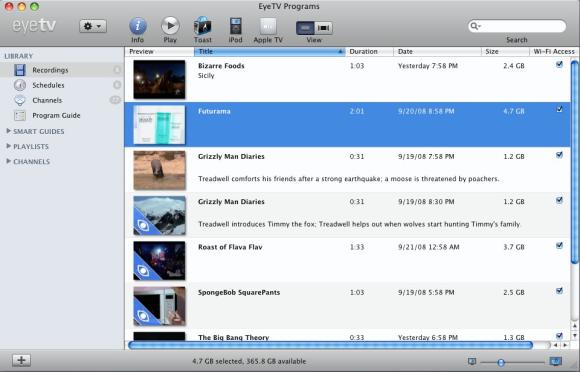Viewport: 580px width, 372px height.
Task: Click the Preview column header
Action: [x=159, y=51]
